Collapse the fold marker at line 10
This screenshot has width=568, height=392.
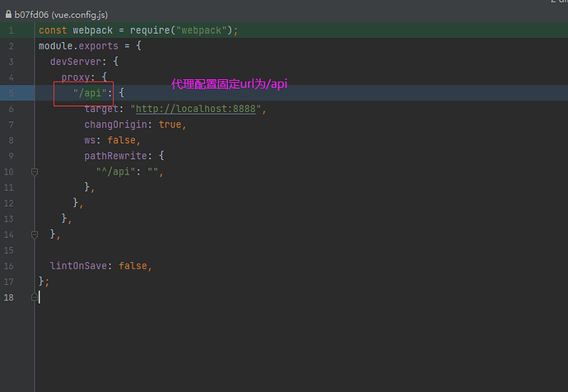click(x=35, y=172)
